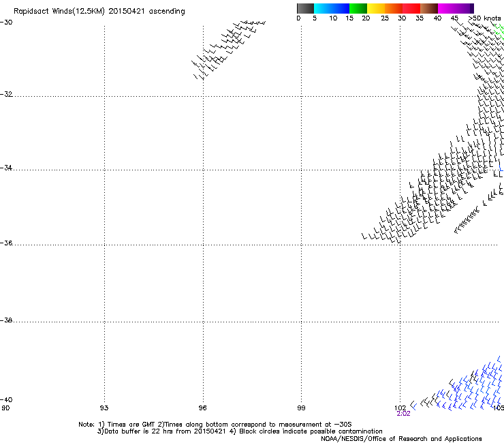The image size is (504, 443).
Task: Click the cyan-blue 5-15 knots legend segment
Action: [332, 8]
